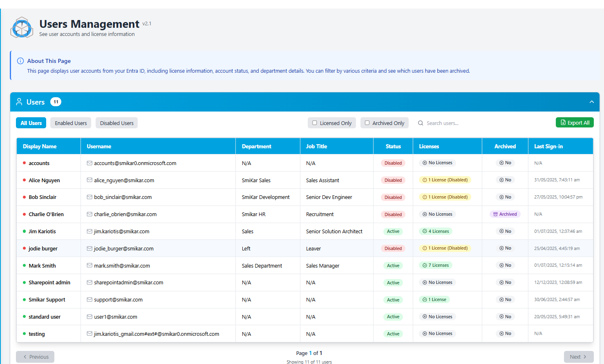Viewport: 604px width, 364px height.
Task: Sort by the Last Sign-in column header
Action: coord(548,146)
